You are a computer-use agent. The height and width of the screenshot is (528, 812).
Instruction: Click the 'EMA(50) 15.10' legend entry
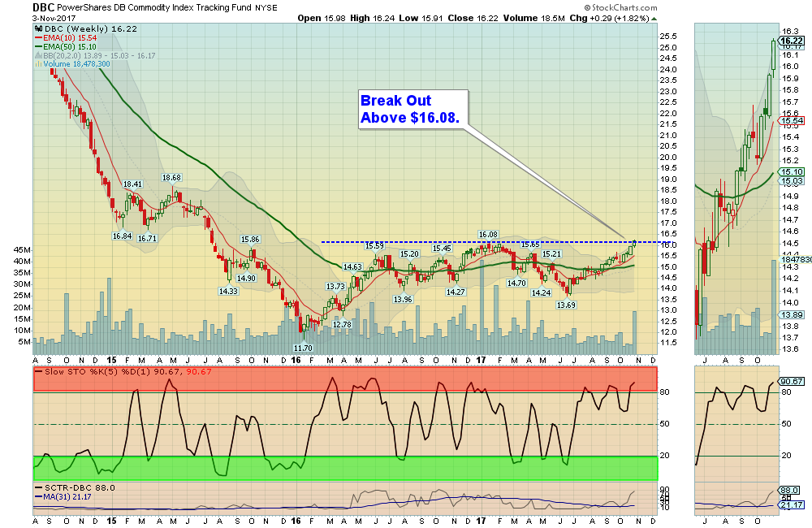click(x=70, y=47)
